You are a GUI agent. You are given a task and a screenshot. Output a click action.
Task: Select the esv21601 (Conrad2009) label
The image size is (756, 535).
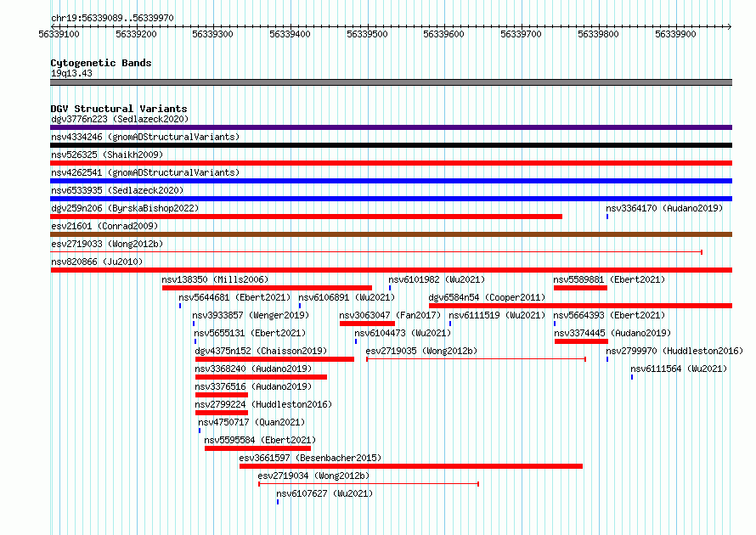104,226
